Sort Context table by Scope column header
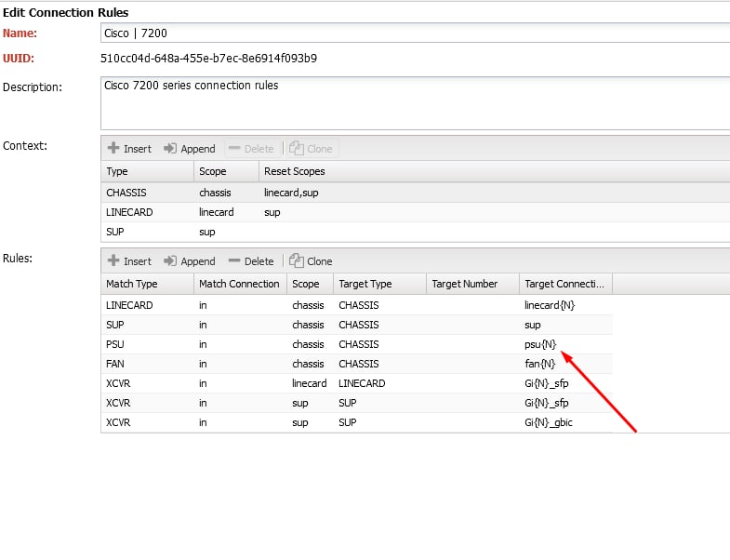 [226, 171]
